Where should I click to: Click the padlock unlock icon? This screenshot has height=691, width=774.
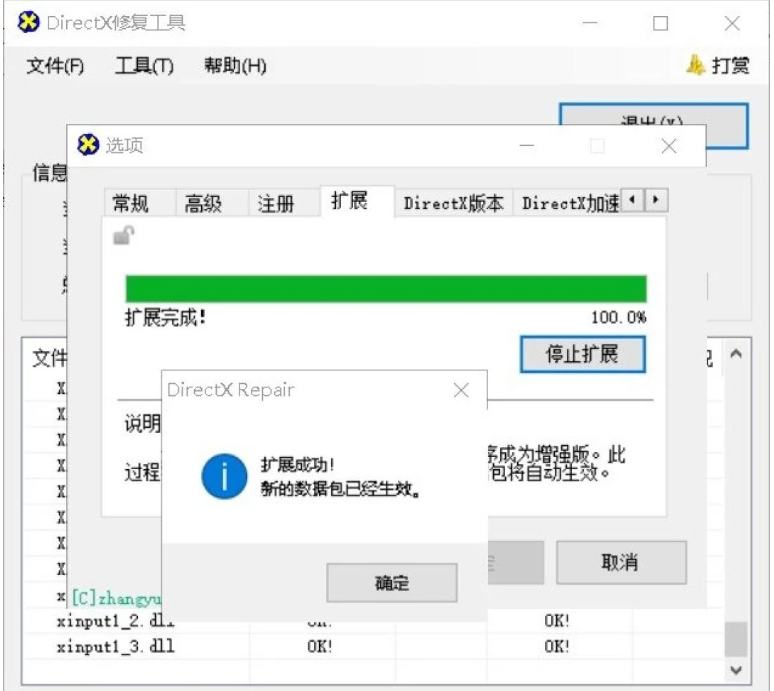click(x=123, y=236)
